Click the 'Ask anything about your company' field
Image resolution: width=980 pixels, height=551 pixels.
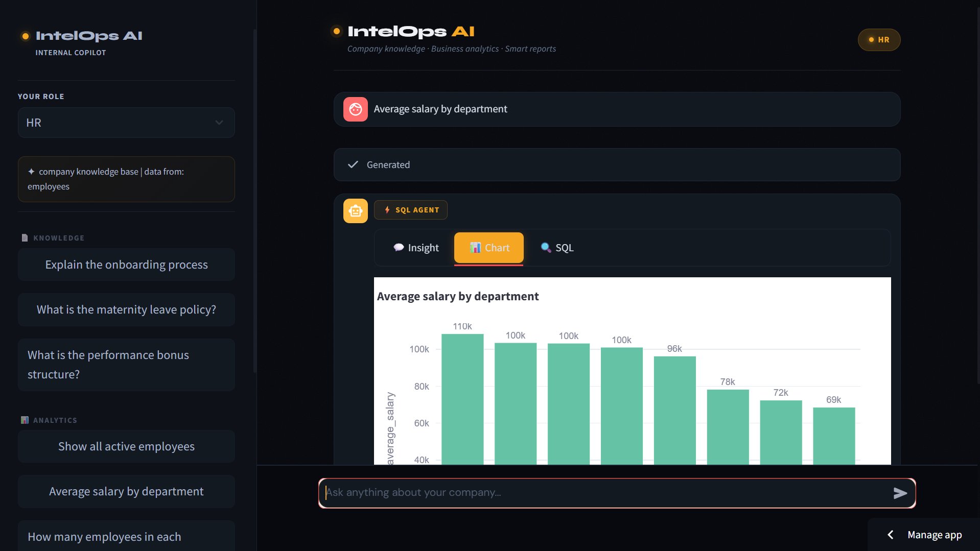[x=562, y=492]
